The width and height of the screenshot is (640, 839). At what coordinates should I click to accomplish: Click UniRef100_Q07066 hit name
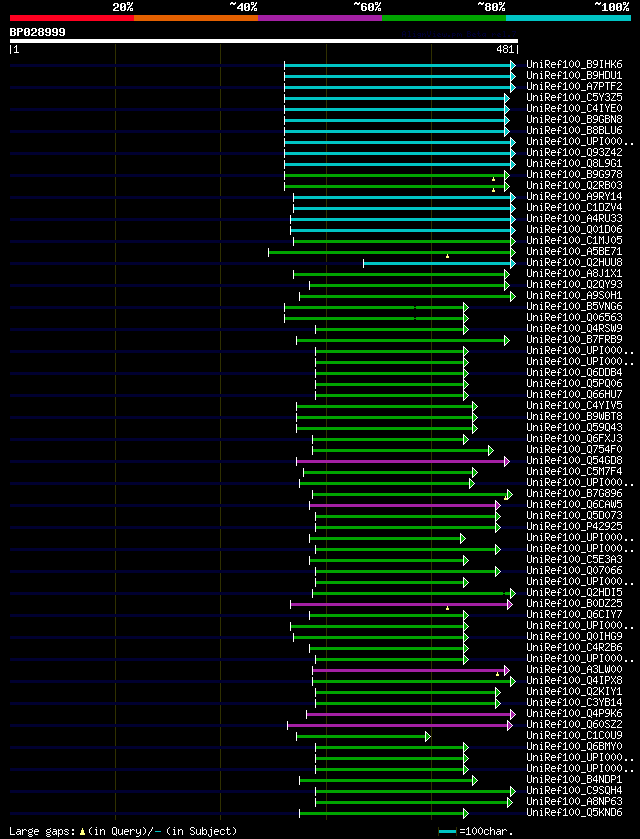574,571
